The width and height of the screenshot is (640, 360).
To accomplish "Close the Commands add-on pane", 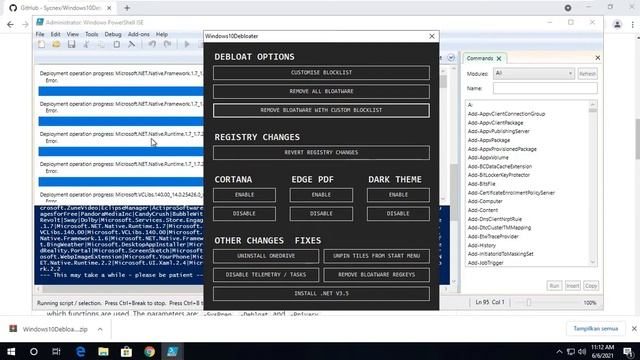I will pos(598,58).
